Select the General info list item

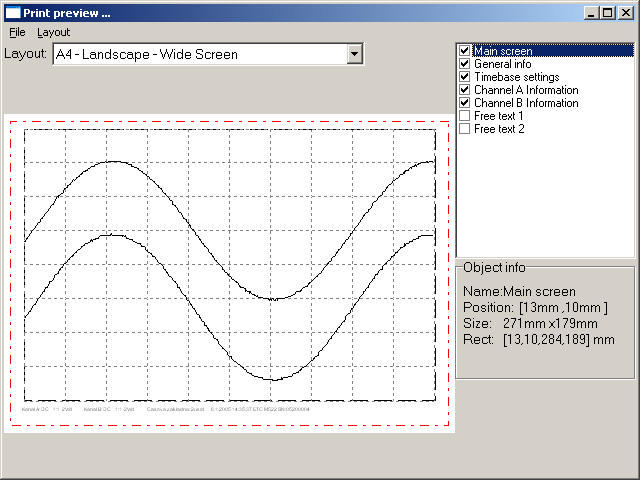tap(502, 64)
